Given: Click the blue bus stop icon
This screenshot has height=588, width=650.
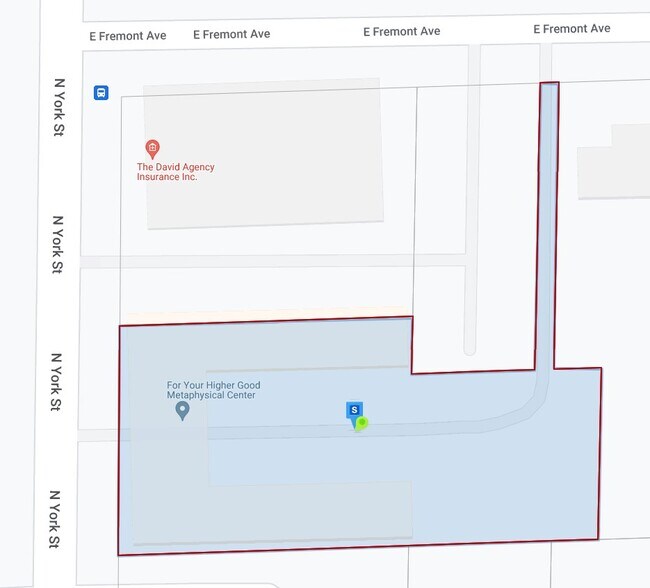Looking at the screenshot, I should [101, 93].
